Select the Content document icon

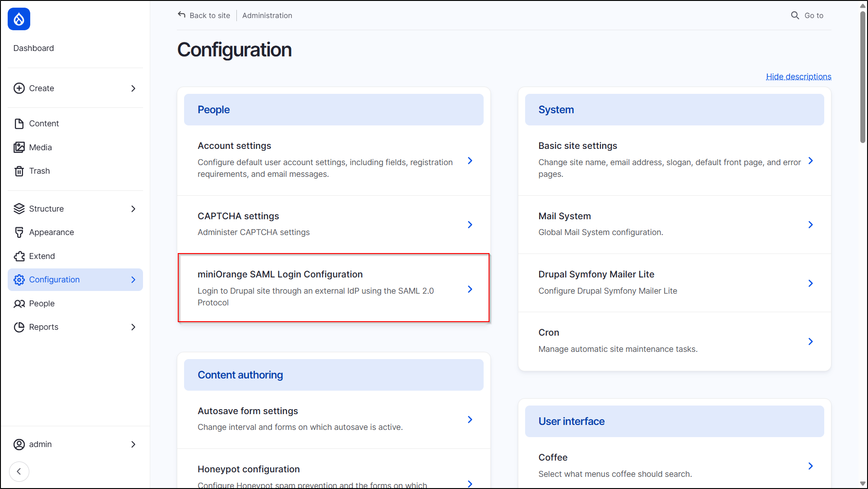coord(19,123)
